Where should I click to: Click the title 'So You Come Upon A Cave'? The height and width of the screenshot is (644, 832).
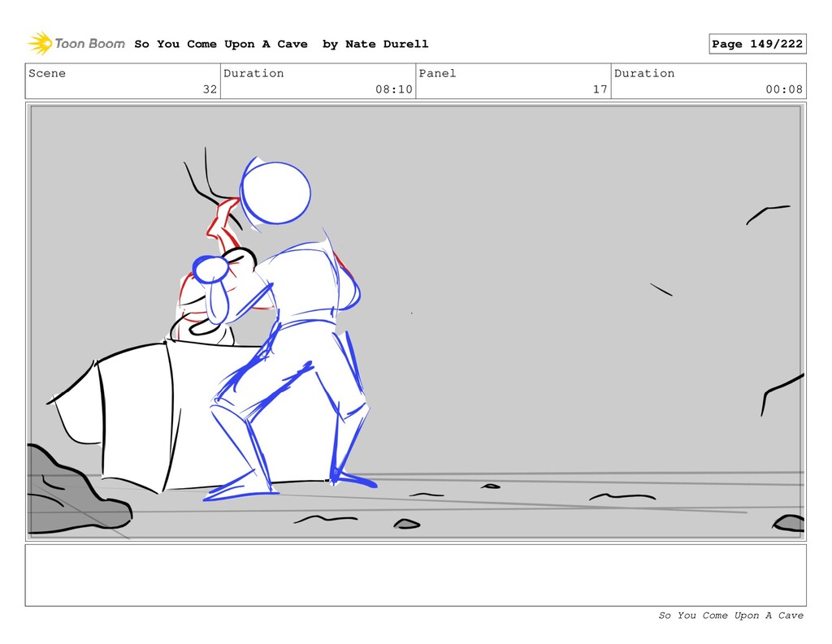[221, 44]
